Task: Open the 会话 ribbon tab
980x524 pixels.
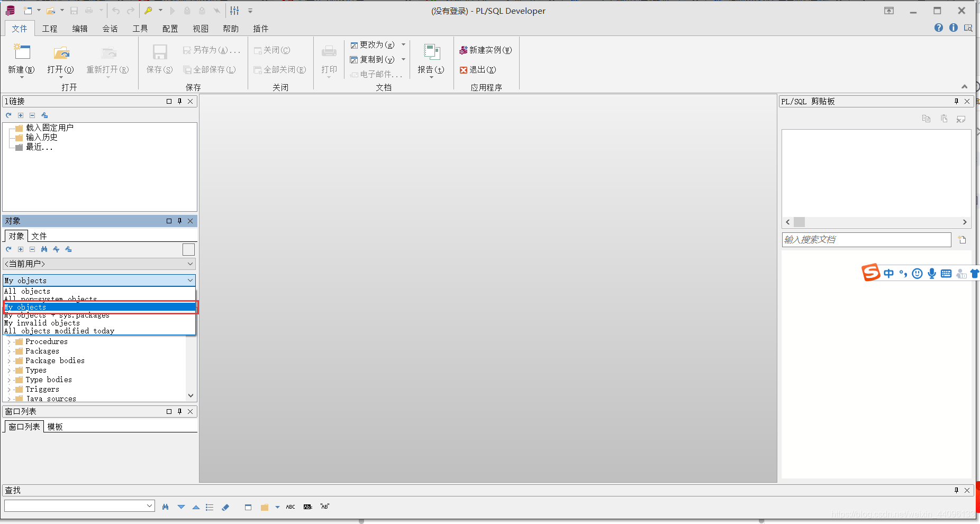Action: pyautogui.click(x=110, y=29)
